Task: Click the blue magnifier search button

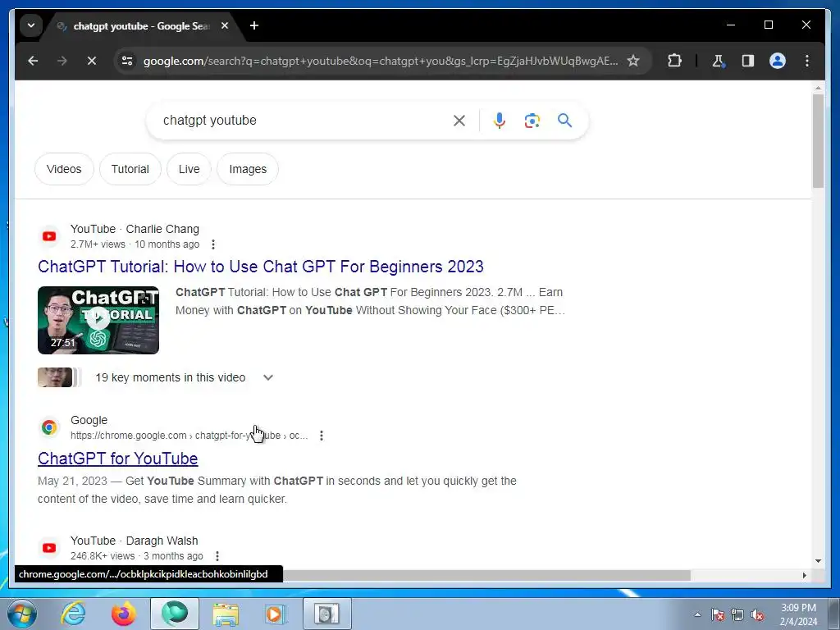Action: click(564, 121)
